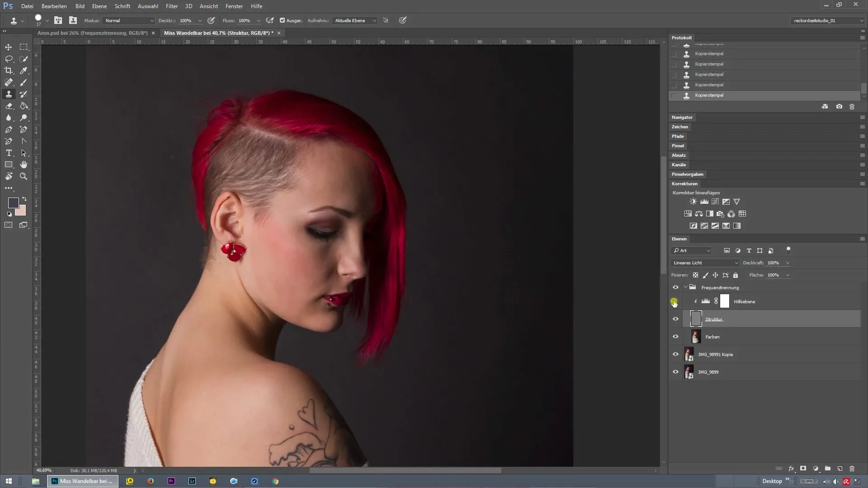The image size is (868, 488).
Task: Hide the IMG_9899 layer
Action: click(675, 372)
